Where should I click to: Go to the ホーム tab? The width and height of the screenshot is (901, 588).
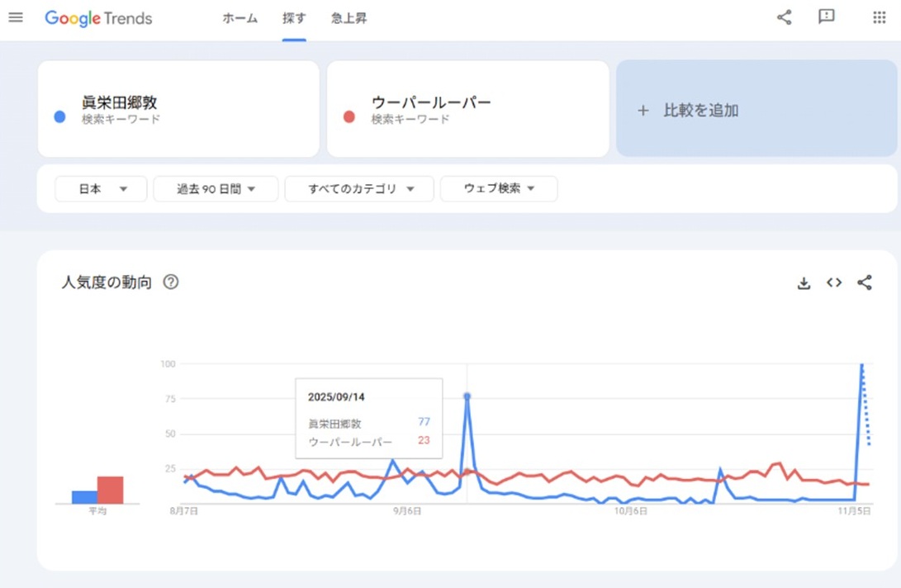point(239,19)
